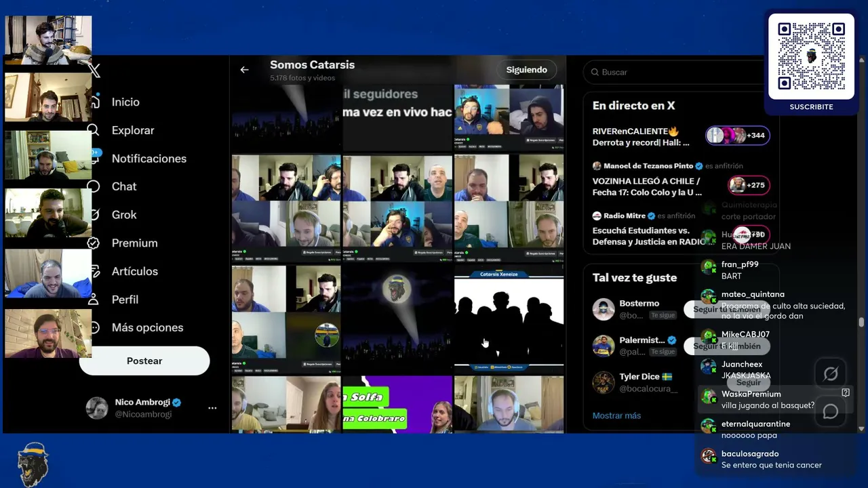Image resolution: width=868 pixels, height=488 pixels.
Task: Click the 'MikeCABJ07' chat username
Action: click(745, 334)
